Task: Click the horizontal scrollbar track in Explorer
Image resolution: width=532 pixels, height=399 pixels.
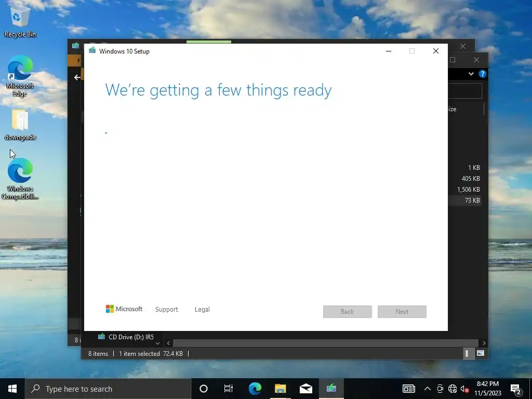Action: pos(326,343)
